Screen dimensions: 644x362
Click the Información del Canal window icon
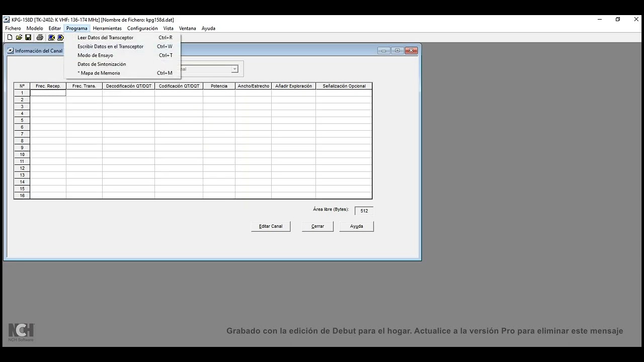tap(11, 51)
